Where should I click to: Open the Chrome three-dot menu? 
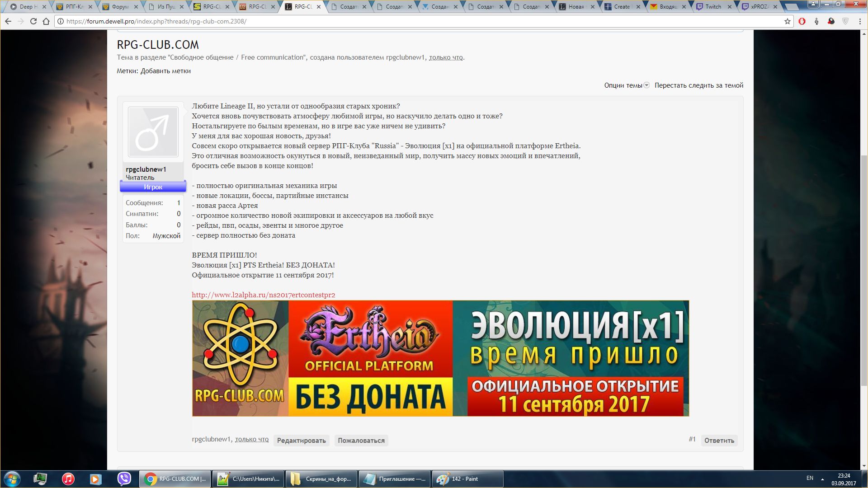click(860, 21)
